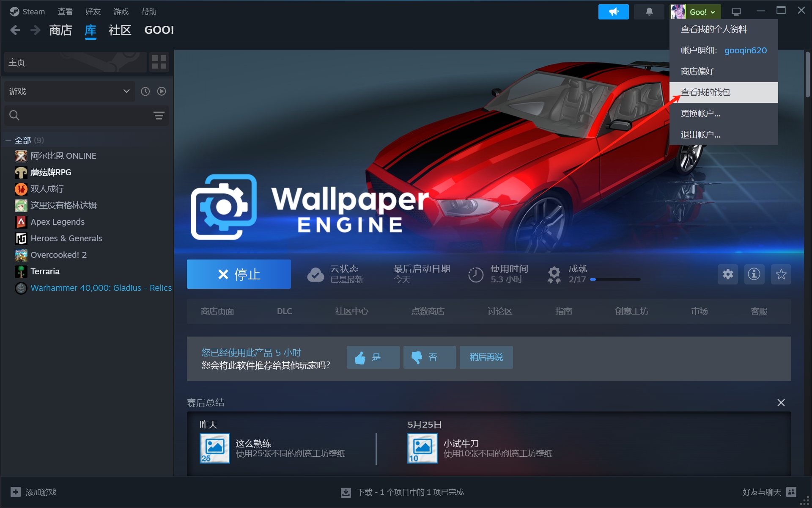Switch library to grid view
This screenshot has height=508, width=812.
[x=159, y=62]
